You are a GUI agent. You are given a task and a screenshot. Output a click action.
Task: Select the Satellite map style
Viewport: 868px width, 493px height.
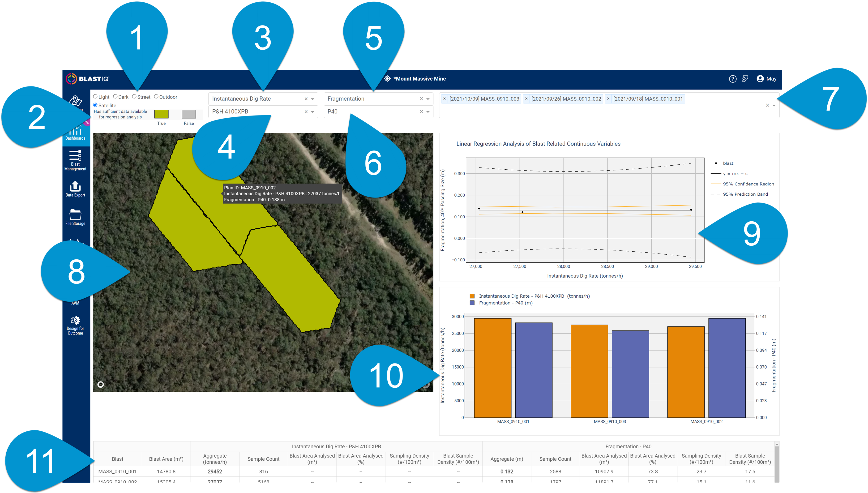click(95, 105)
